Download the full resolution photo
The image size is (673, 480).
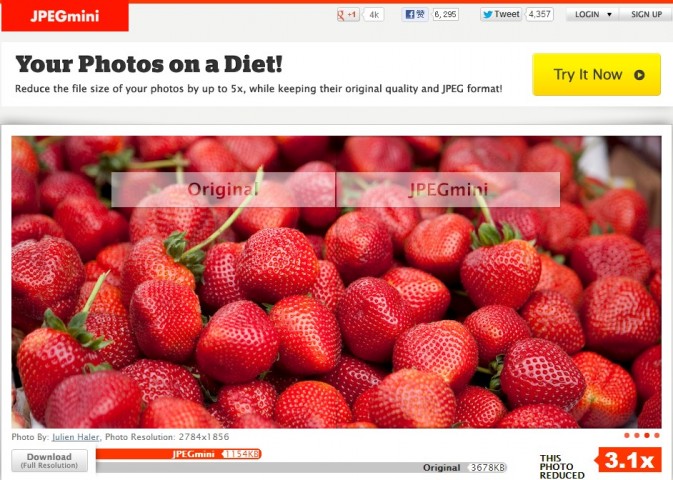click(49, 460)
